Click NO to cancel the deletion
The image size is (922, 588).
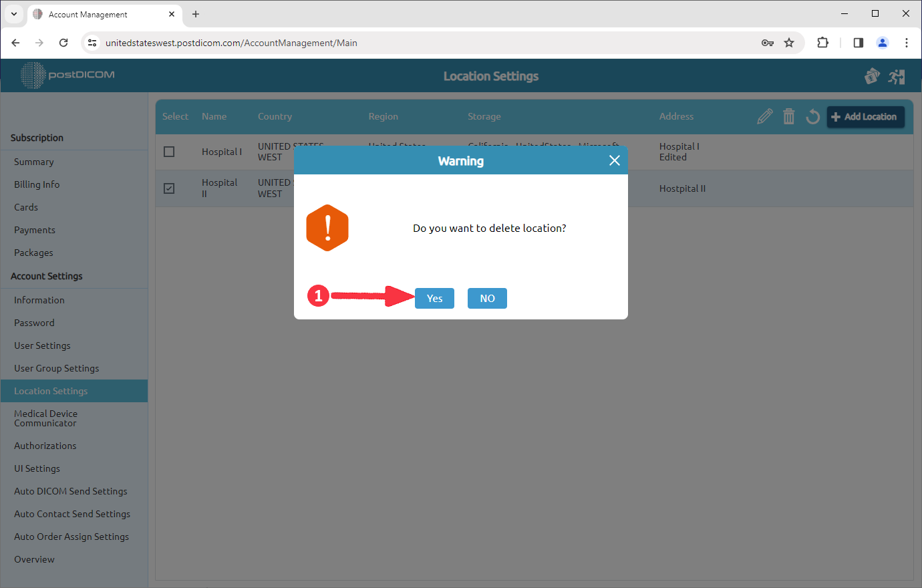pos(487,298)
